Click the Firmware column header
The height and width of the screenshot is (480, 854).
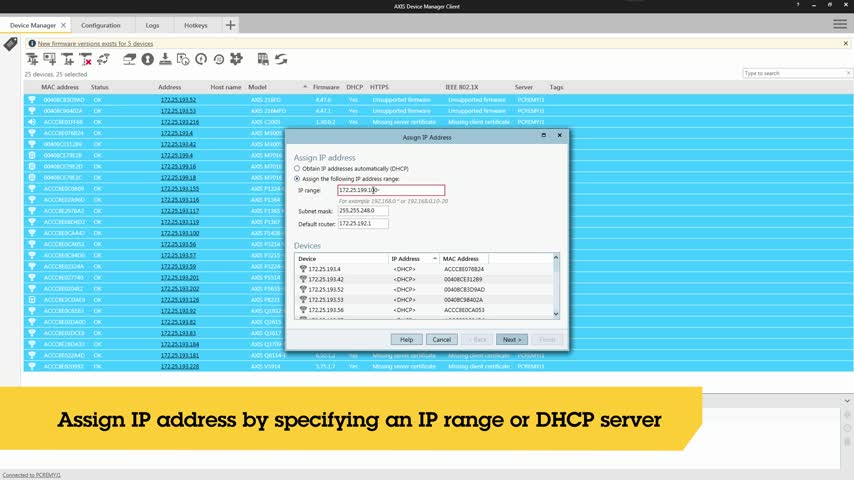point(326,87)
